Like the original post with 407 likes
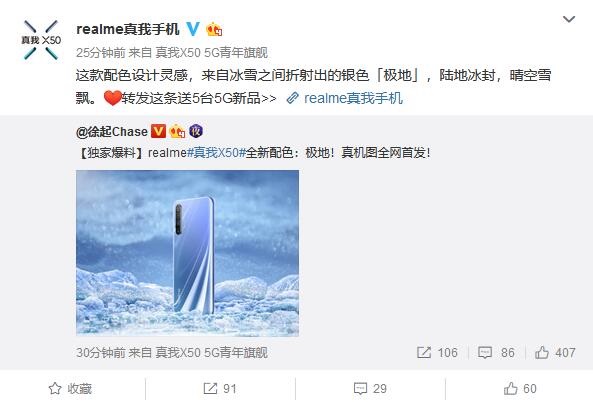 [555, 352]
